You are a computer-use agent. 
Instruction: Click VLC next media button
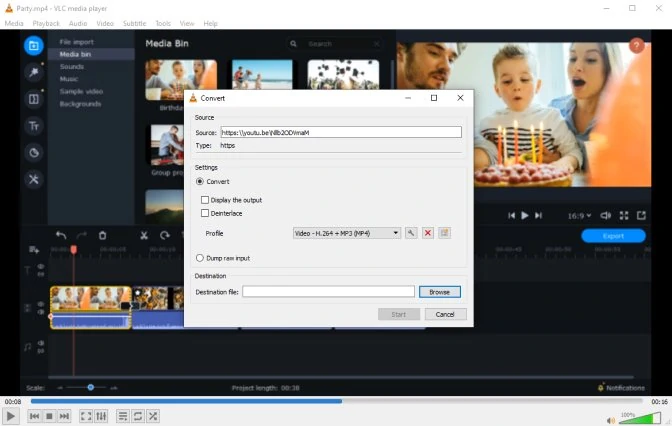click(64, 416)
